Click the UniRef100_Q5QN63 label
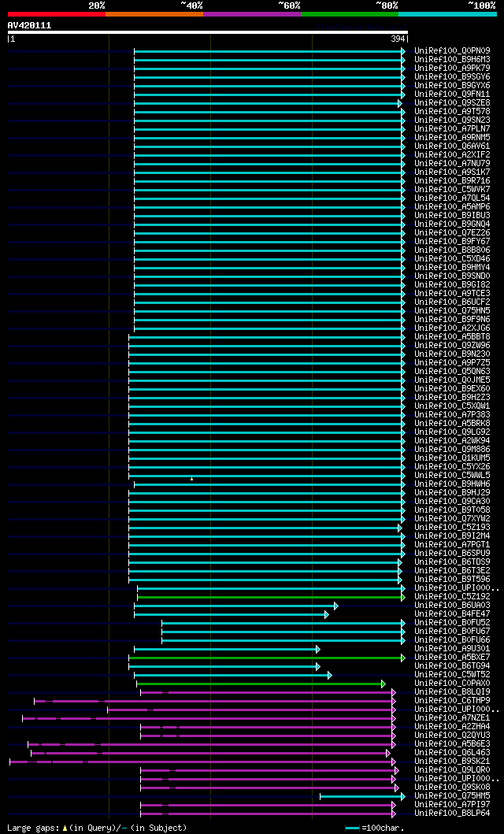Screen dimensions: 504x834 pyautogui.click(x=453, y=371)
